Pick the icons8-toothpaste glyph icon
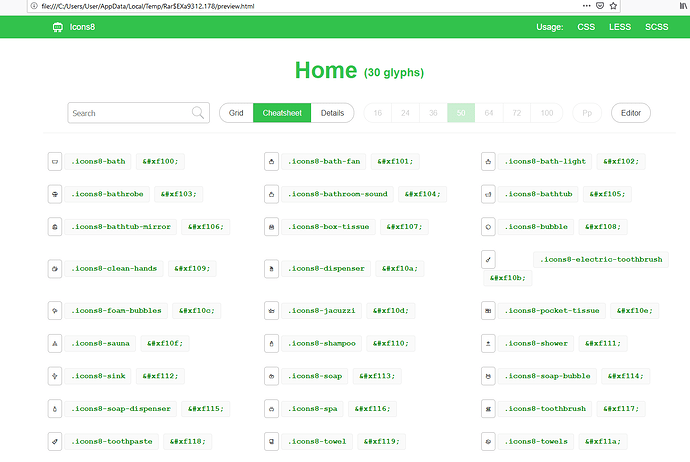Viewport: 690px width, 462px height. point(55,442)
